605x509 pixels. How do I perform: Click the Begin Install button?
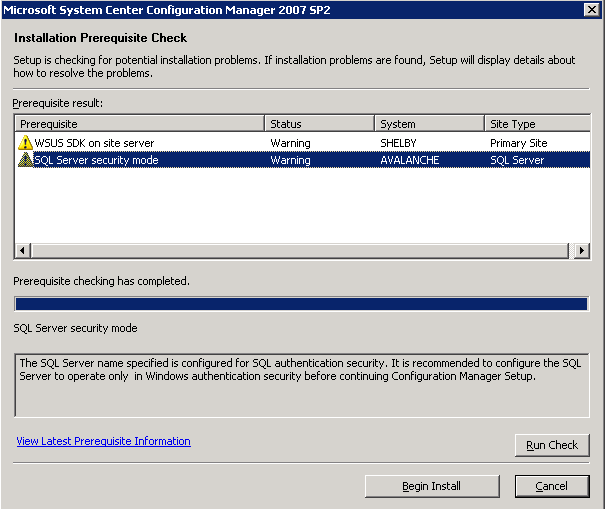(432, 486)
